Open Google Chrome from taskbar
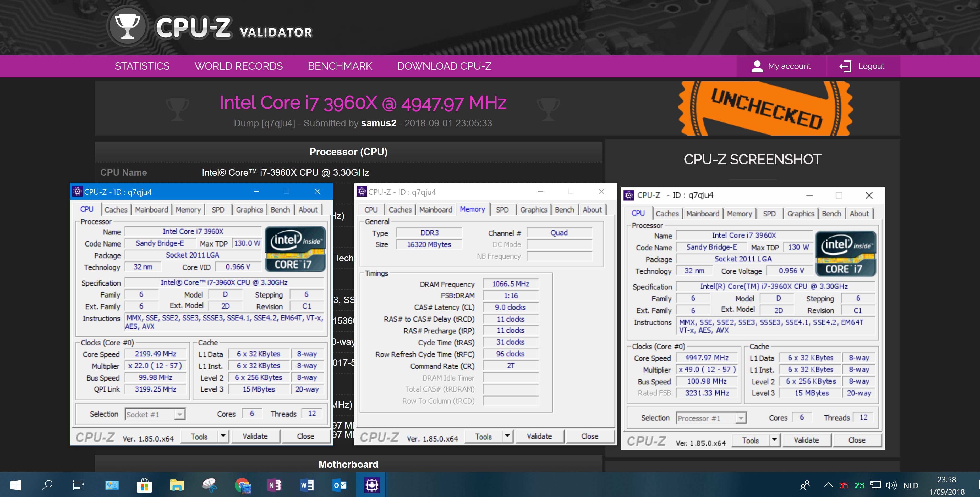The width and height of the screenshot is (980, 497). [x=243, y=485]
